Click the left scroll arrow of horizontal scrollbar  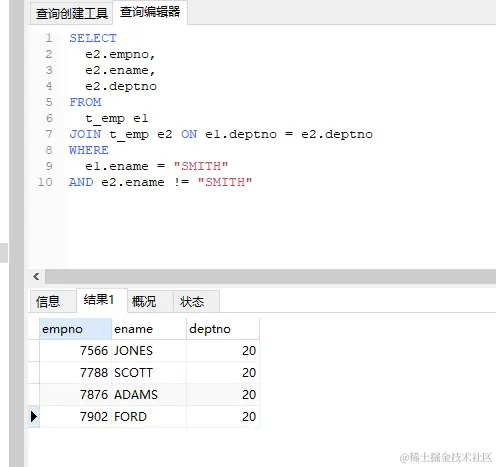coord(36,276)
